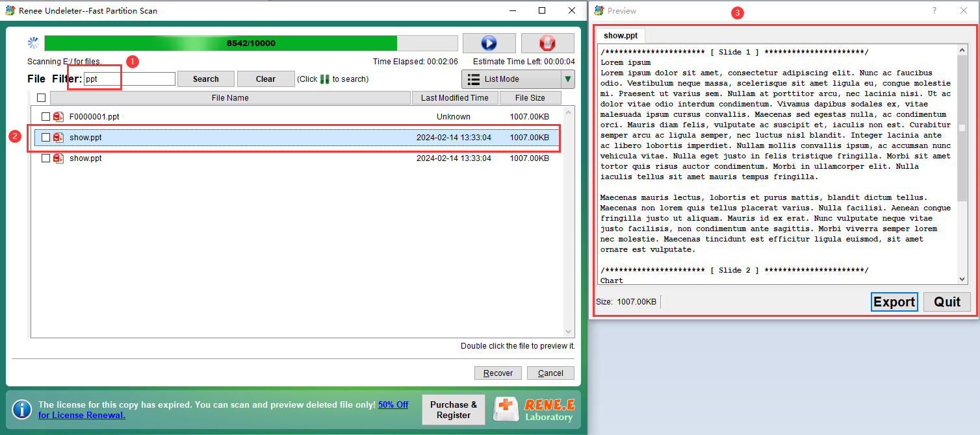Sort by File Size column header

click(x=530, y=98)
